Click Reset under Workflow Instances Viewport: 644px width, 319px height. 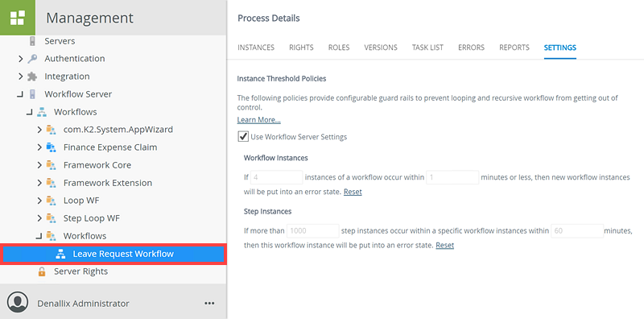[x=353, y=192]
